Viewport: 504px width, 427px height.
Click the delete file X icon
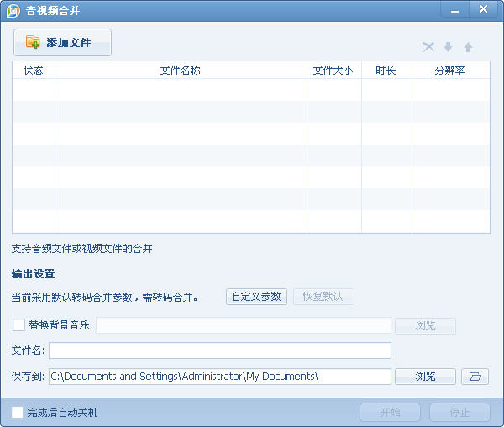428,47
